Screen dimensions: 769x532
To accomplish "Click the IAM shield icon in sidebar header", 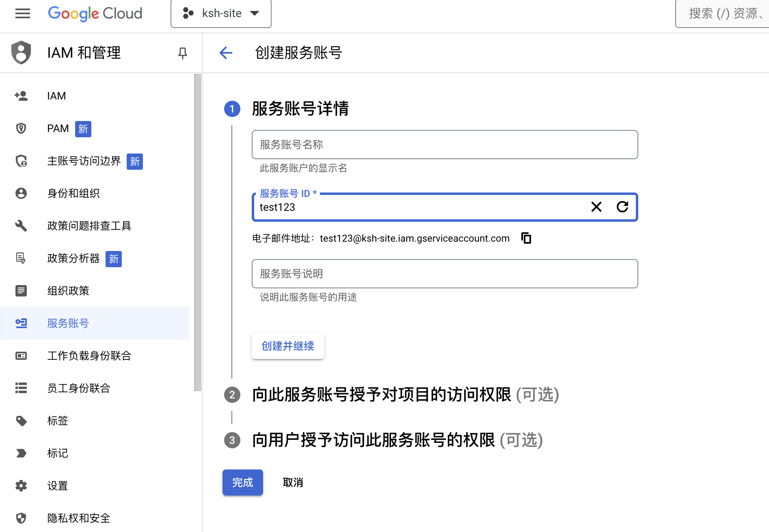I will (21, 52).
